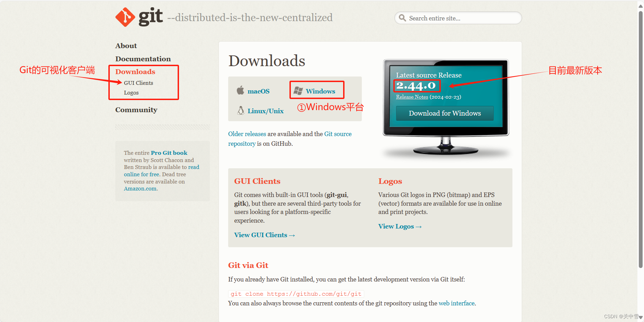Click the Git via Git heading

(x=248, y=265)
